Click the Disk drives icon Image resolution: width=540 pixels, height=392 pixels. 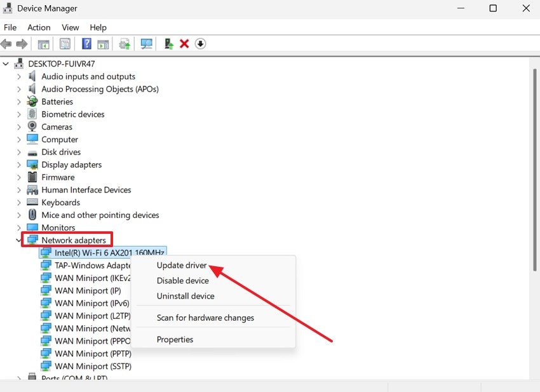pos(32,153)
